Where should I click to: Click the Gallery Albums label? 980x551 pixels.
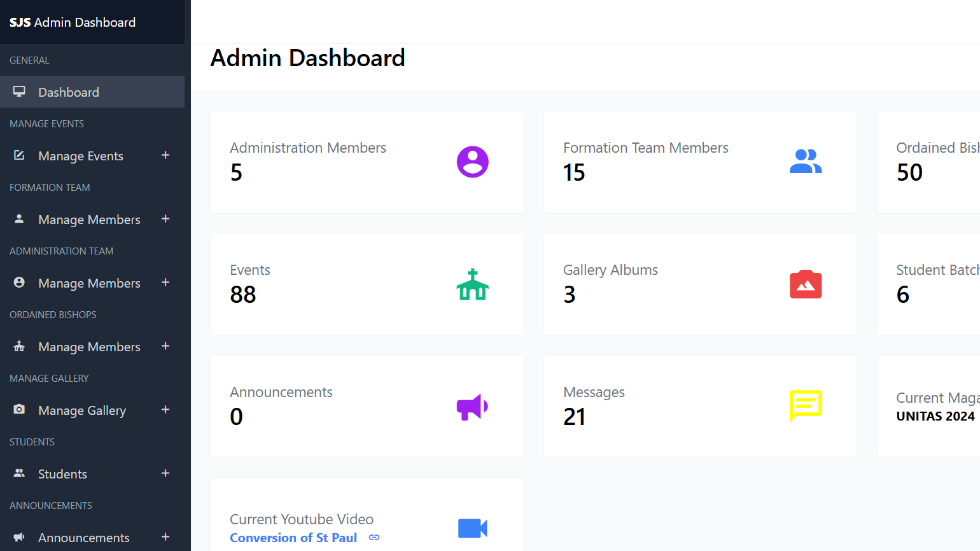[610, 270]
